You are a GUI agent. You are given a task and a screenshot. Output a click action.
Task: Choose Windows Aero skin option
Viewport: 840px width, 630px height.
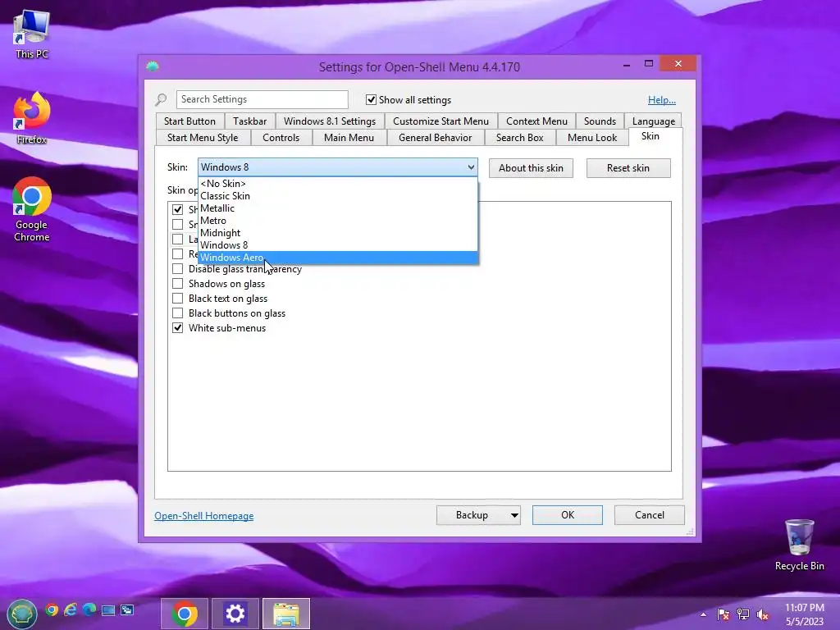point(338,258)
